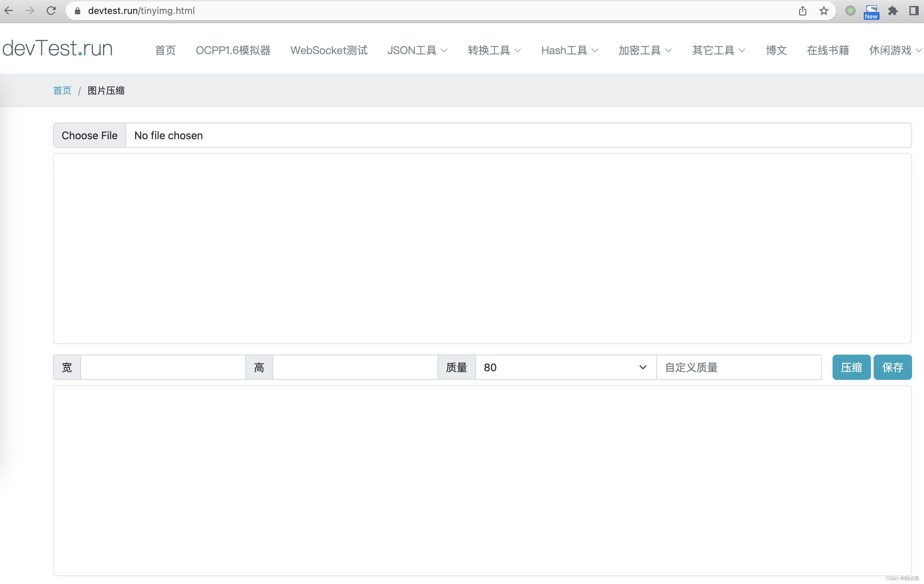The image size is (924, 584).
Task: Click the 自定义质量 input field
Action: 739,367
